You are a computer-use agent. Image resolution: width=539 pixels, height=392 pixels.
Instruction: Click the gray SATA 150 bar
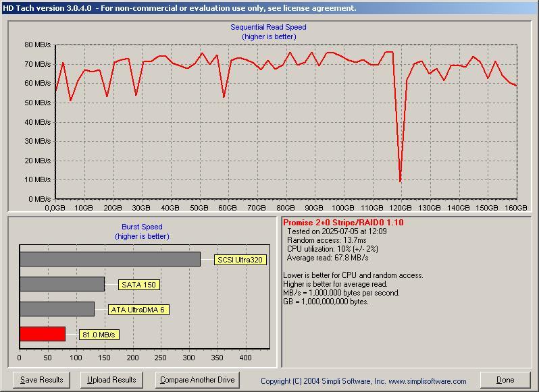[x=62, y=284]
